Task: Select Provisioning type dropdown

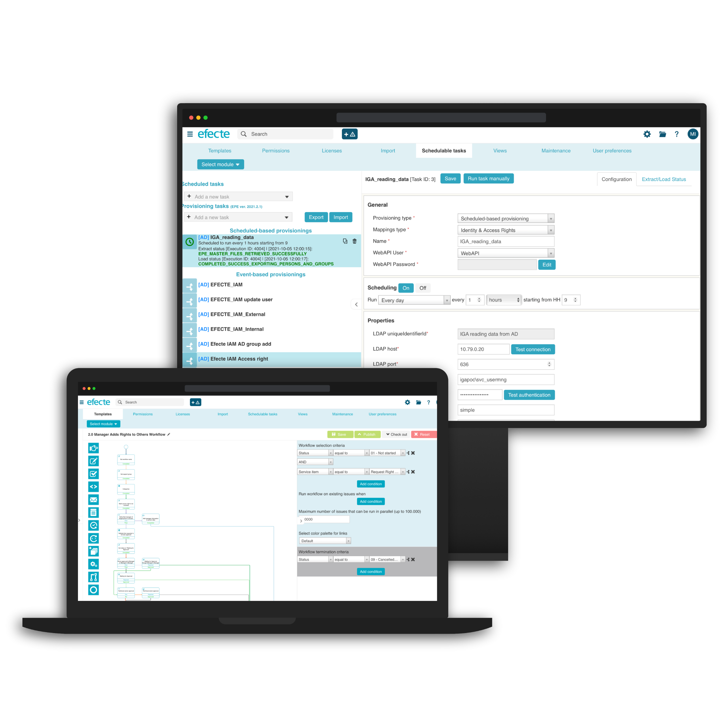Action: click(x=503, y=218)
